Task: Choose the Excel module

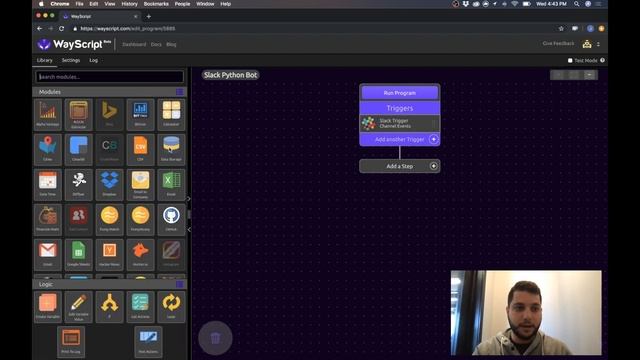Action: [x=171, y=184]
